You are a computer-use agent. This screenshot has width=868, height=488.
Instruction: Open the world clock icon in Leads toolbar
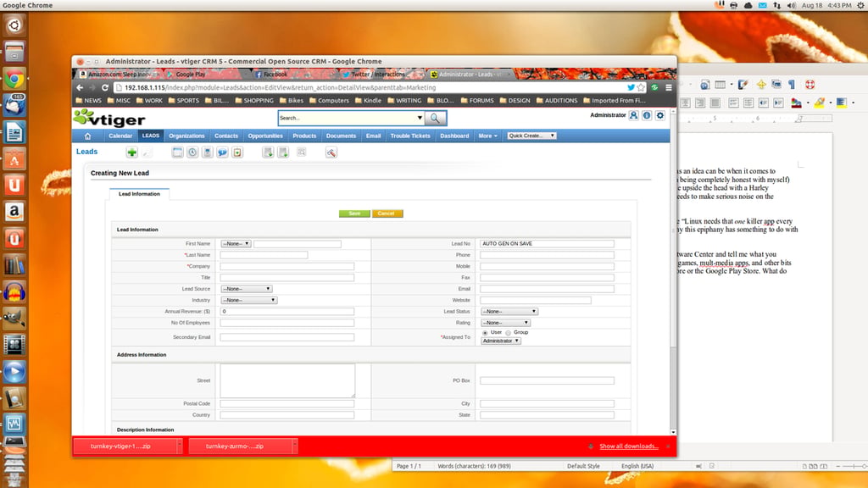click(x=192, y=152)
